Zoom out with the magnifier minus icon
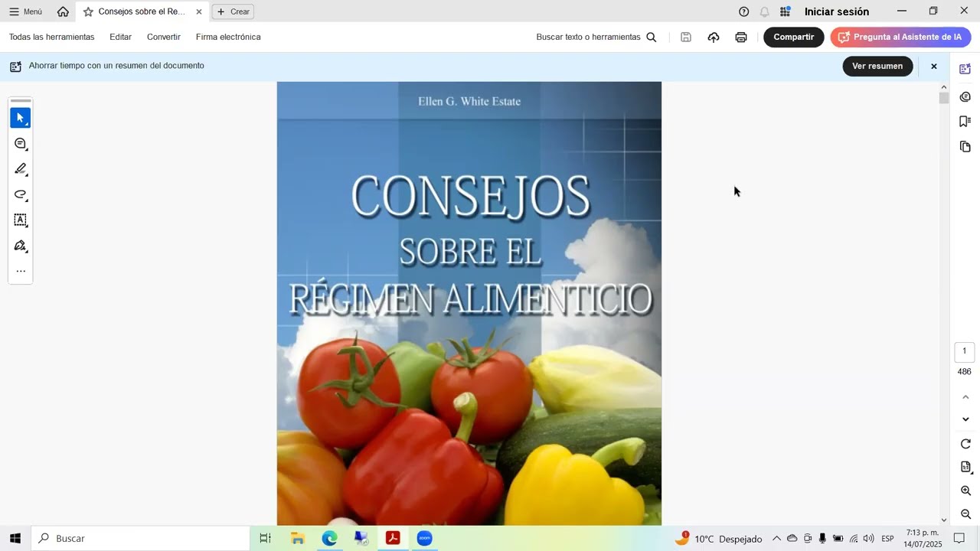 (965, 514)
